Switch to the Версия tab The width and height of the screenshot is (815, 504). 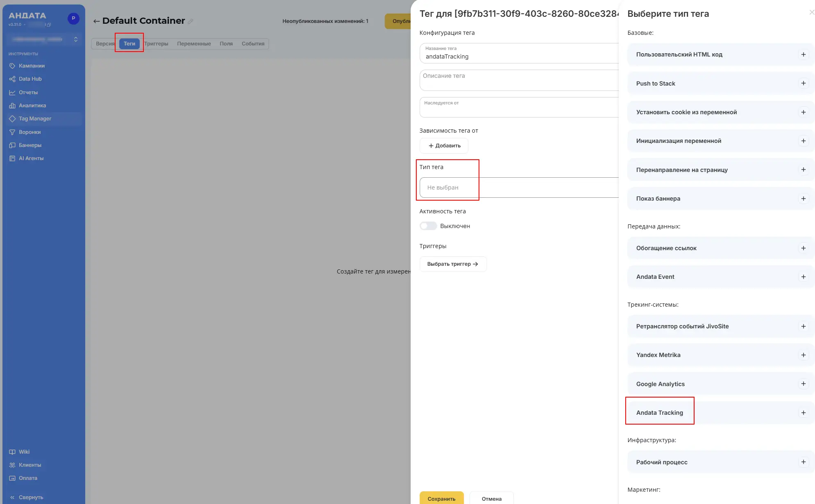tap(105, 44)
